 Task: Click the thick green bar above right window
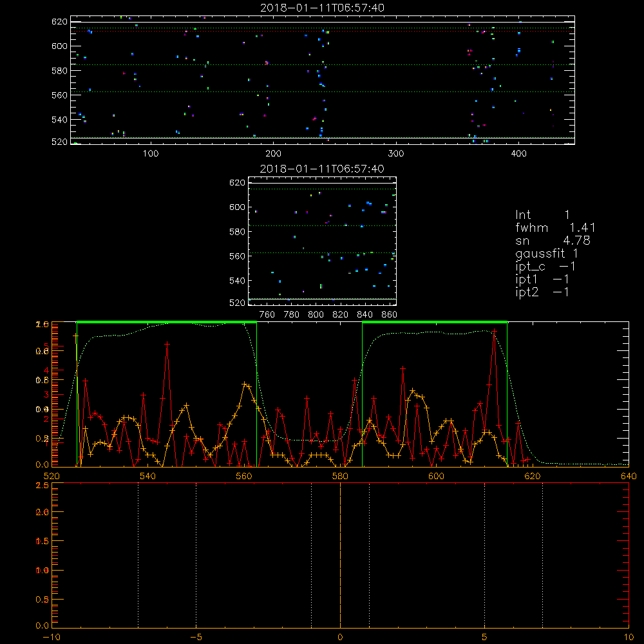(435, 322)
